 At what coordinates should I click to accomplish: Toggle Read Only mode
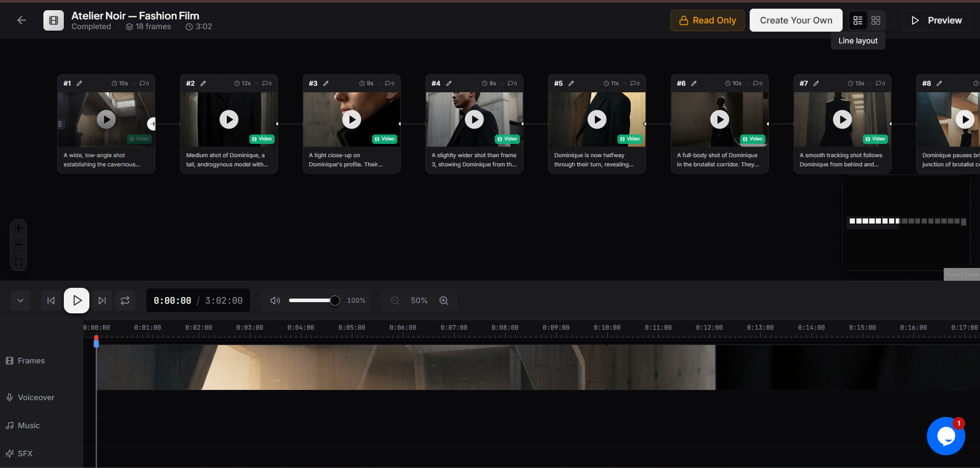click(707, 20)
